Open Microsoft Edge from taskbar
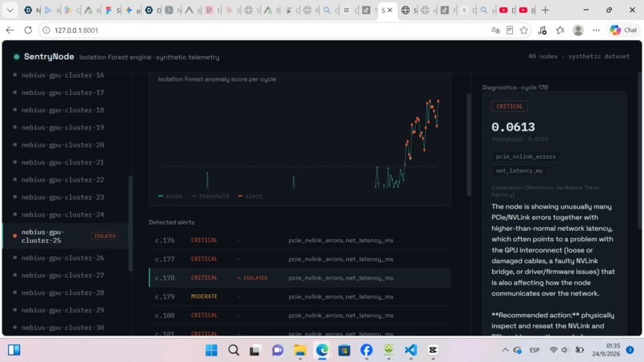Image resolution: width=644 pixels, height=362 pixels. coord(322,350)
